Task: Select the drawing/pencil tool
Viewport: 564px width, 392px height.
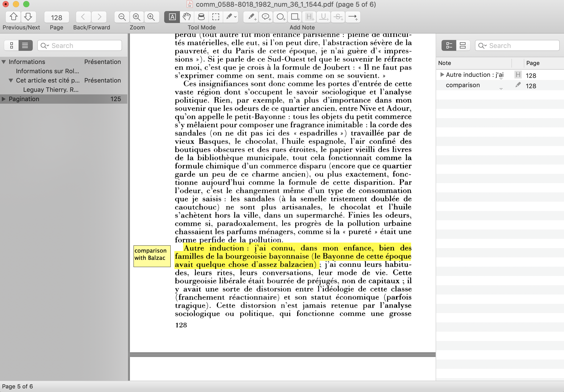Action: [230, 17]
